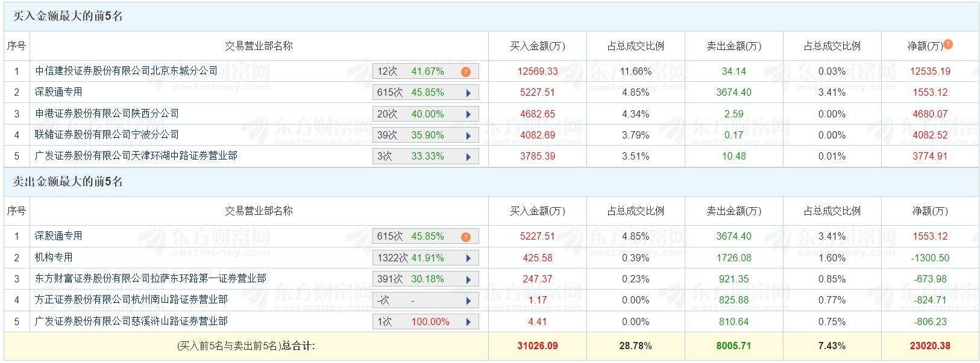
Task: Expand arrow in 申港证券陕西分公司 row
Action: [468, 114]
